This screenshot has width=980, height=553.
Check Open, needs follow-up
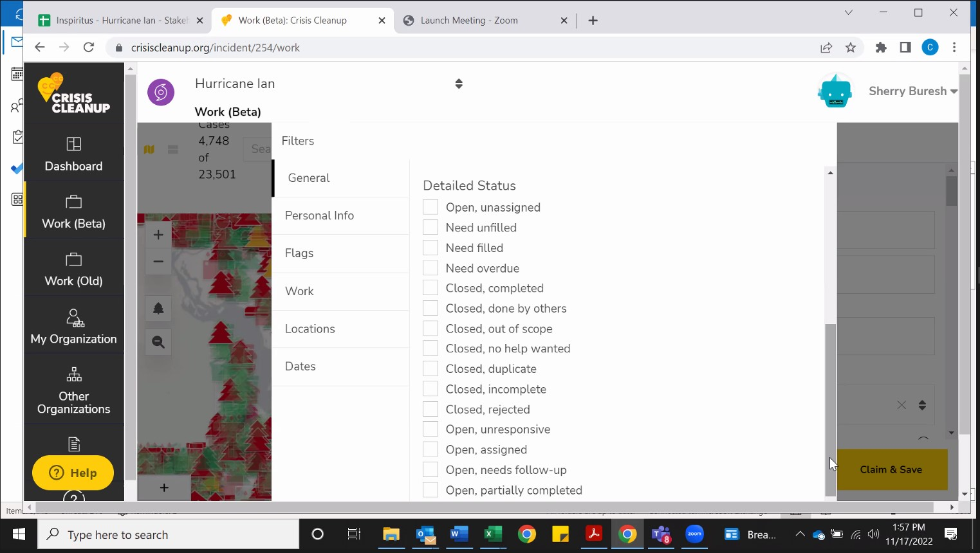tap(430, 469)
